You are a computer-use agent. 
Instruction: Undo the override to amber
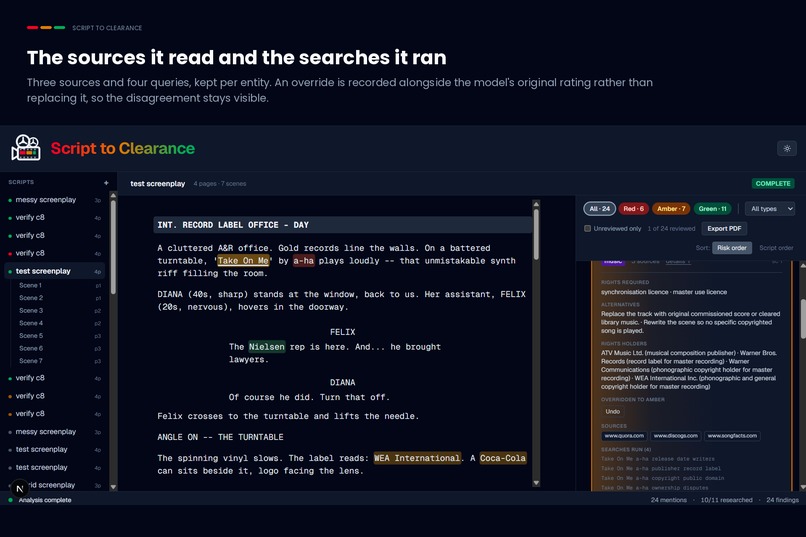612,411
